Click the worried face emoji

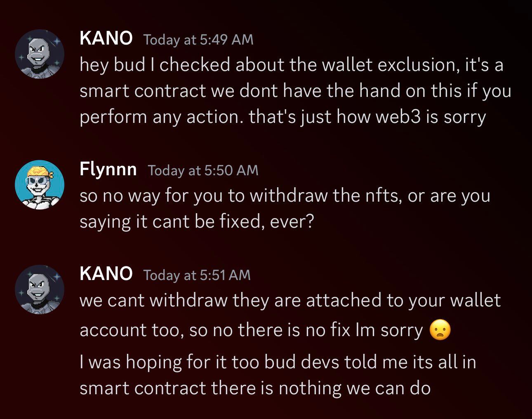click(440, 330)
